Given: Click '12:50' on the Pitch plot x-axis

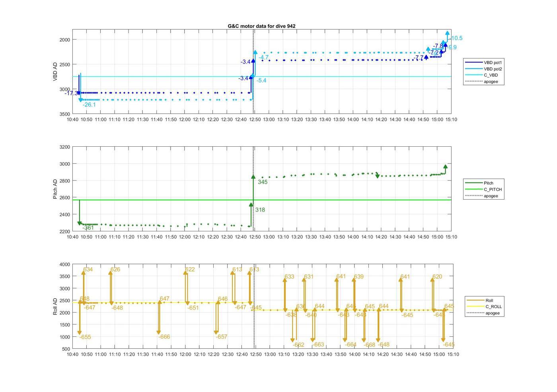Looking at the screenshot, I should coord(255,237).
